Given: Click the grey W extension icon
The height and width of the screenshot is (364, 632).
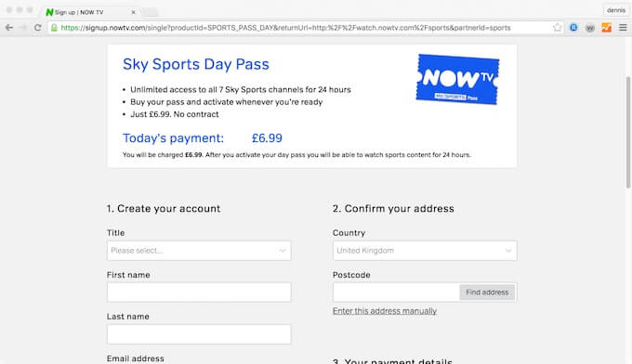Looking at the screenshot, I should [589, 28].
